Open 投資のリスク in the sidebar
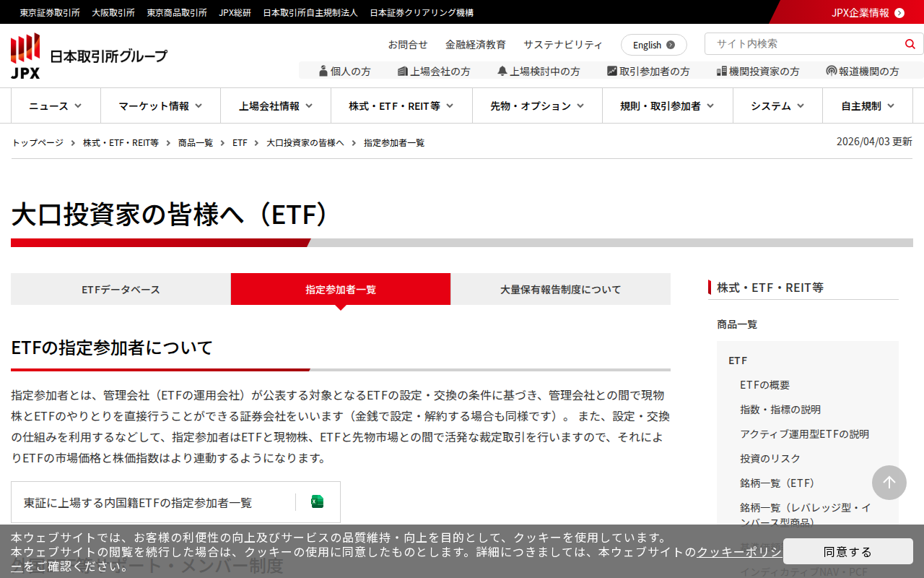Image resolution: width=924 pixels, height=578 pixels. (770, 459)
